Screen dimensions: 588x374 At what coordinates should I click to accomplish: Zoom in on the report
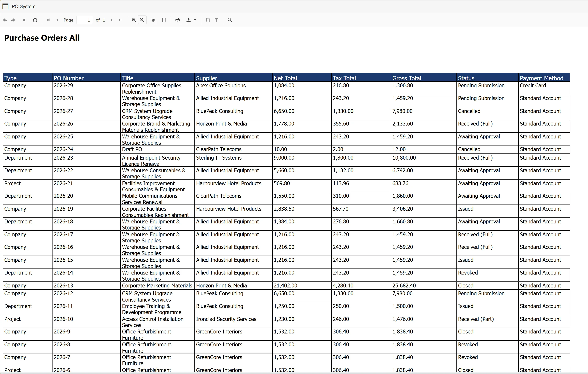[x=133, y=20]
